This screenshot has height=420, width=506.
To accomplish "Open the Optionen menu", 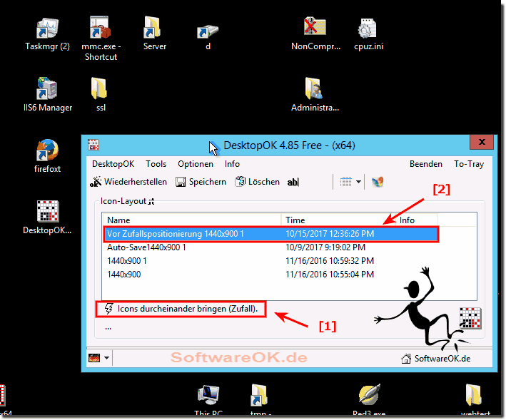I will click(x=196, y=164).
